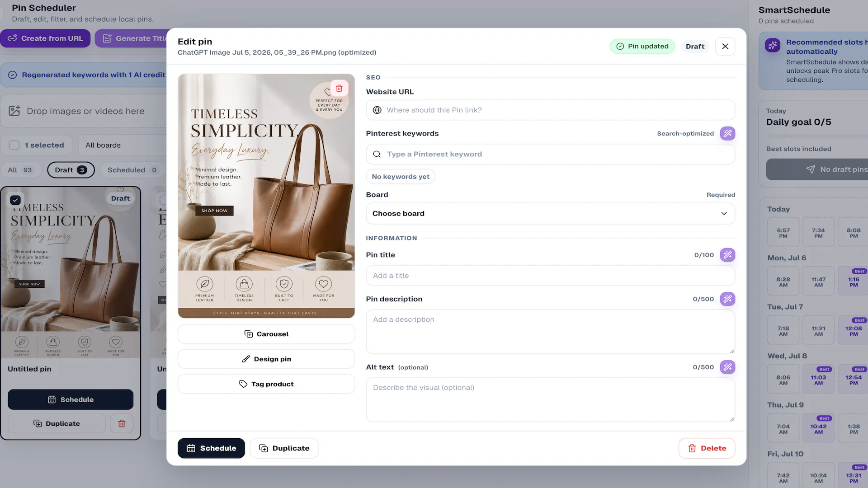Click the Tag product button
Viewport: 868px width, 488px height.
[266, 384]
